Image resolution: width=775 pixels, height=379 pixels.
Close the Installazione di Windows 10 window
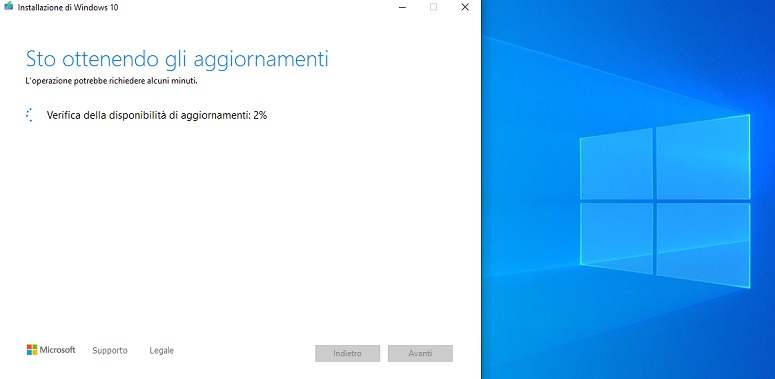coord(465,7)
